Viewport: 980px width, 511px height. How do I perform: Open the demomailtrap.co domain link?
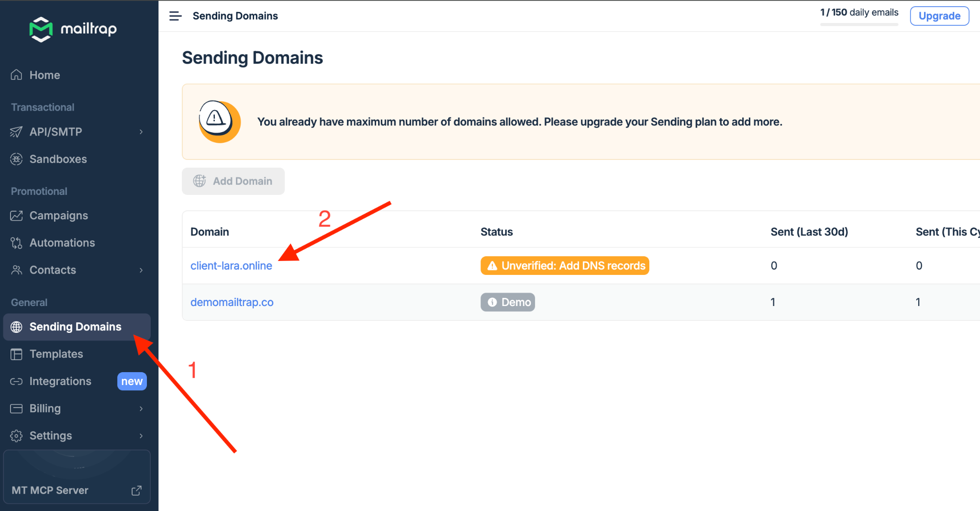[232, 302]
